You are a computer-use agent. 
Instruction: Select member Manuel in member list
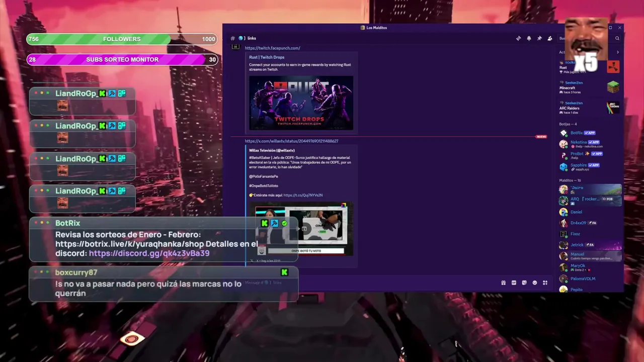coord(590,256)
